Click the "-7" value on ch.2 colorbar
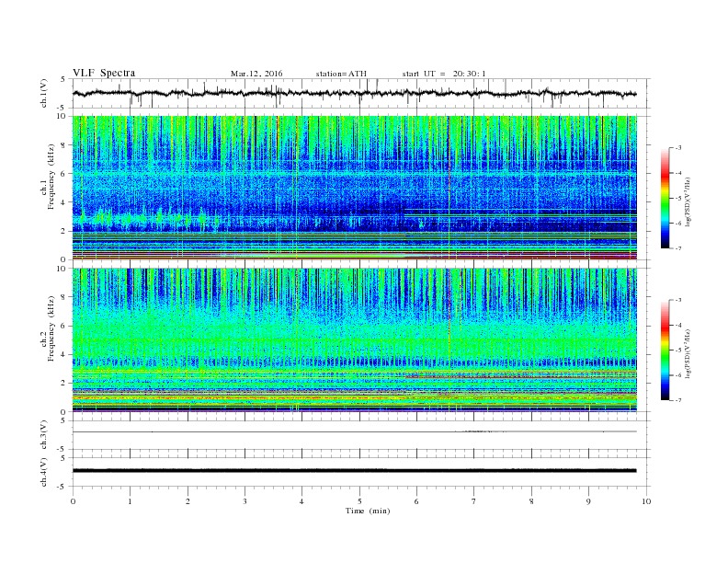This screenshot has width=728, height=563. click(x=677, y=400)
